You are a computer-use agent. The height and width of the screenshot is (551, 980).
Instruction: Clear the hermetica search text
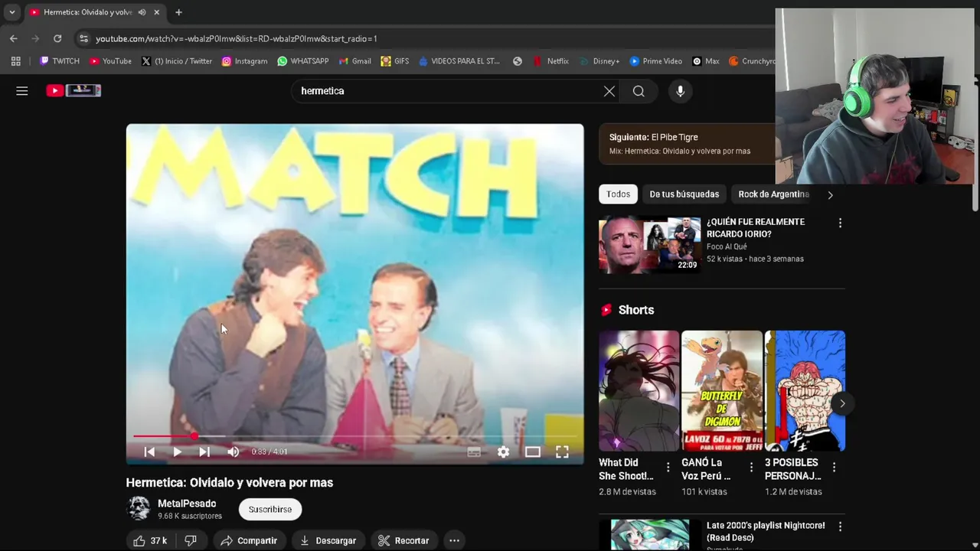[609, 91]
